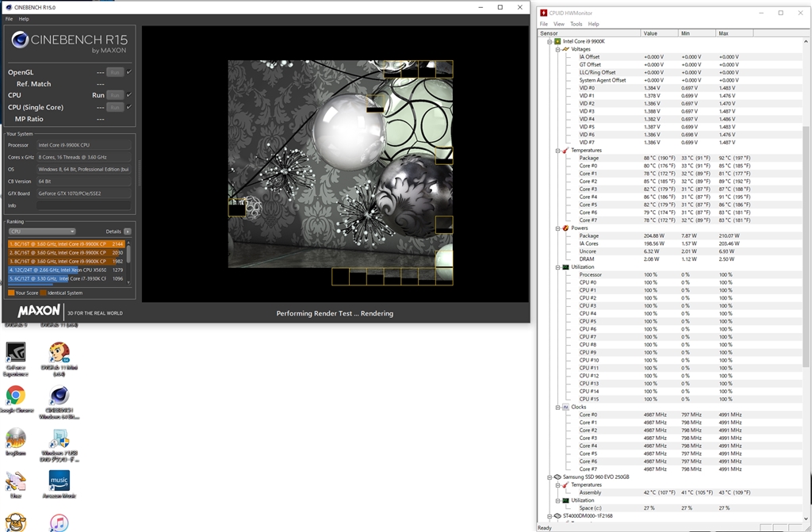Collapse the CPU Temperatures tree node
This screenshot has height=532, width=812.
click(x=557, y=151)
